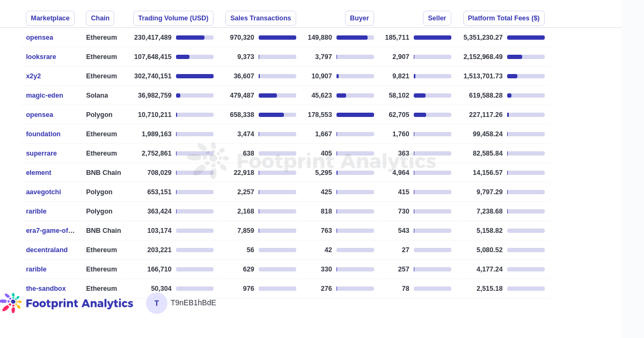Viewport: 644px width, 338px height.
Task: Click the Sales Transactions column header
Action: (x=261, y=18)
